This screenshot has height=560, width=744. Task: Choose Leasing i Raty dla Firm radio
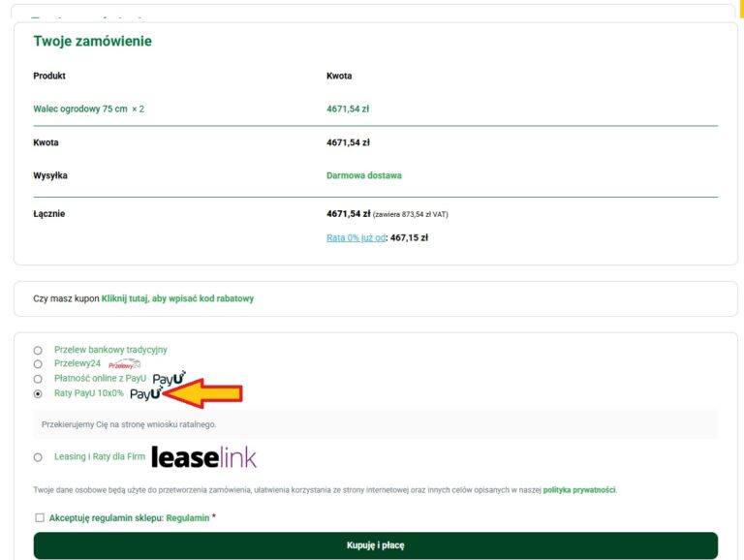[x=38, y=457]
